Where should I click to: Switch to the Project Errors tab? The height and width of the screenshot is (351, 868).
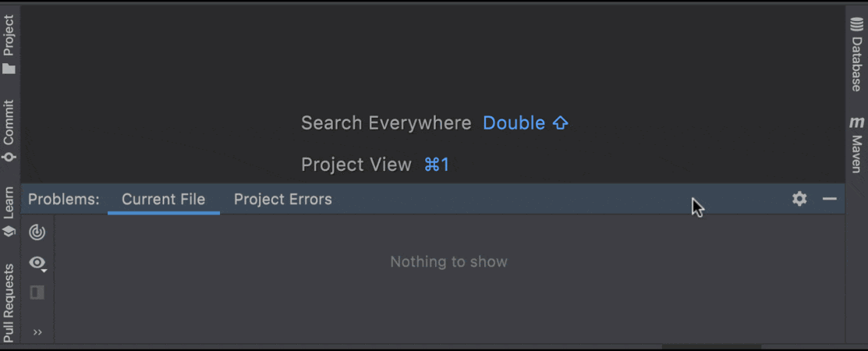pos(282,200)
